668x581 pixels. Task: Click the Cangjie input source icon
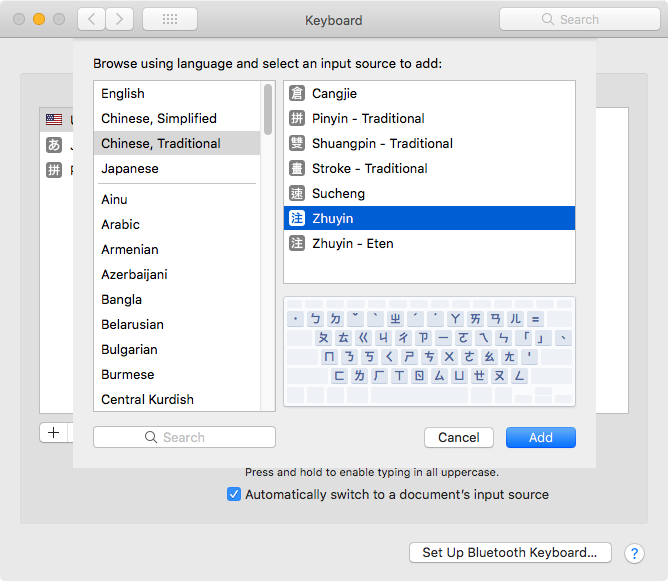pos(297,93)
